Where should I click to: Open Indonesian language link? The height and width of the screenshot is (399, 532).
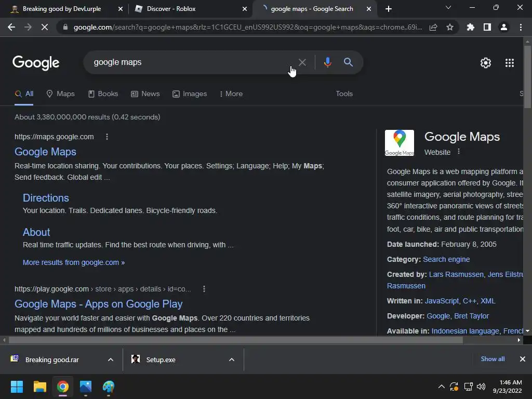[x=465, y=331]
